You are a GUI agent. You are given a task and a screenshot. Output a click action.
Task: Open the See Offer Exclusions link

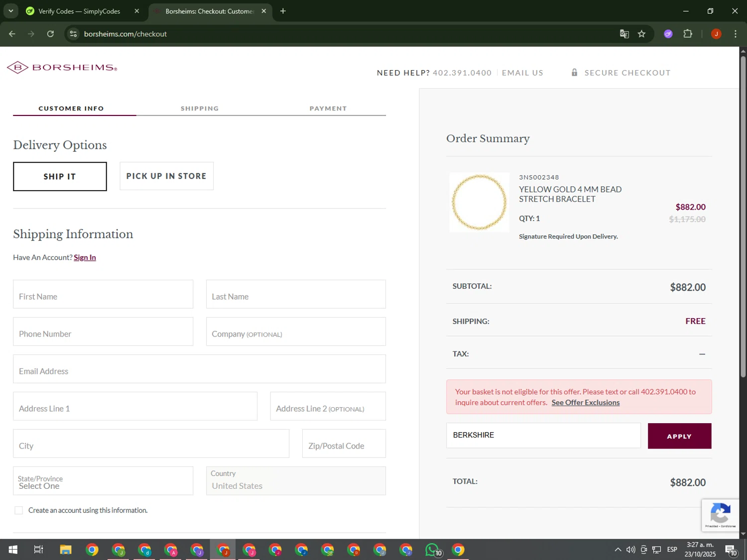point(586,402)
